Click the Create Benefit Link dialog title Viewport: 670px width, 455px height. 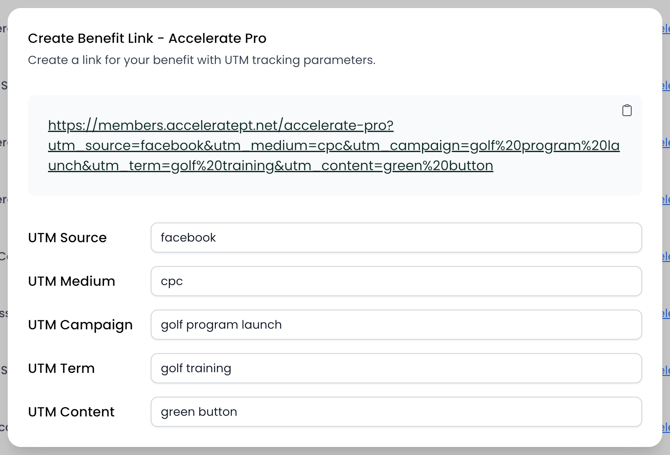pos(147,39)
